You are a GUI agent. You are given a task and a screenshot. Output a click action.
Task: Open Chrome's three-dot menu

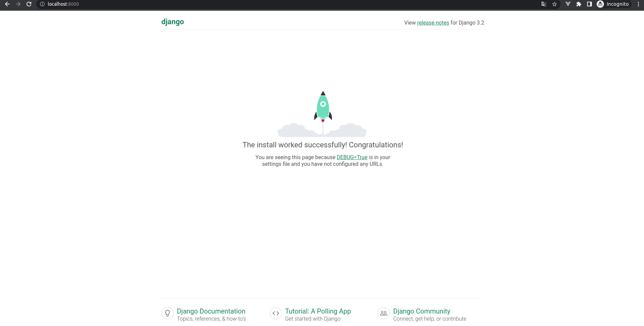pyautogui.click(x=638, y=4)
